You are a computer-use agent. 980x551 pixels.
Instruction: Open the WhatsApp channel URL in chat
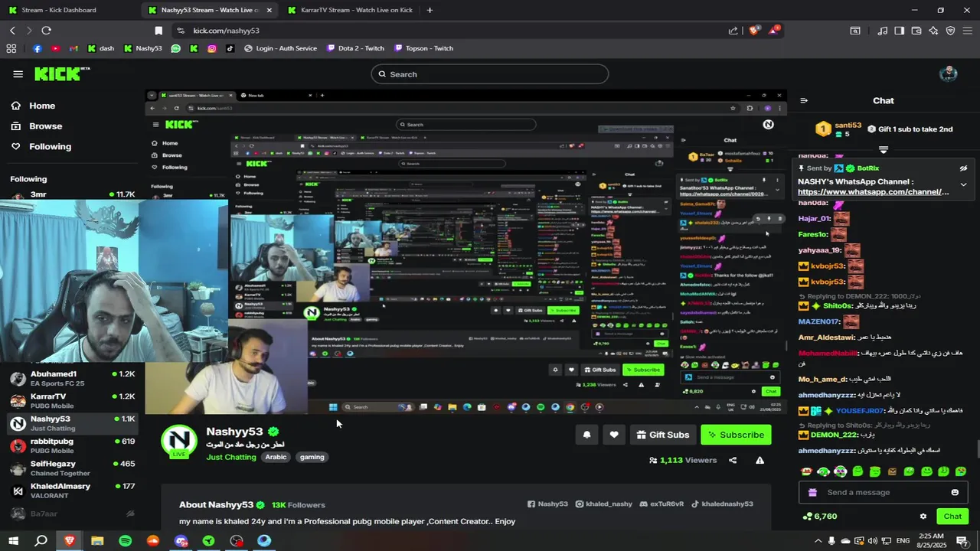(x=874, y=192)
